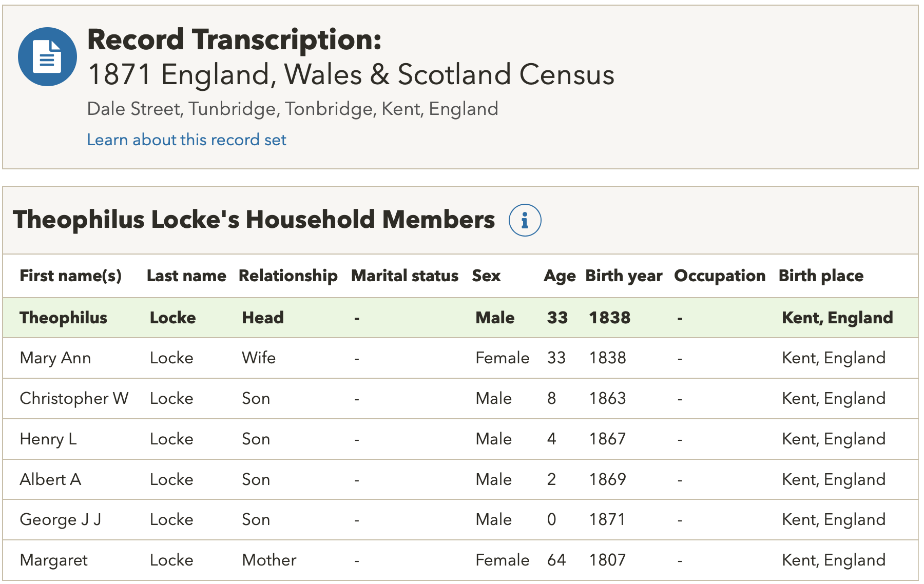Click the Dale Street, Tunbridge address text

(x=292, y=109)
